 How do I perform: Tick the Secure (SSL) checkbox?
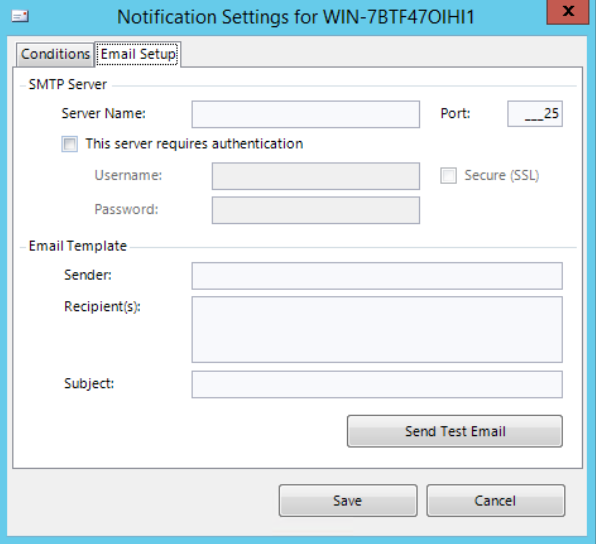pos(448,176)
